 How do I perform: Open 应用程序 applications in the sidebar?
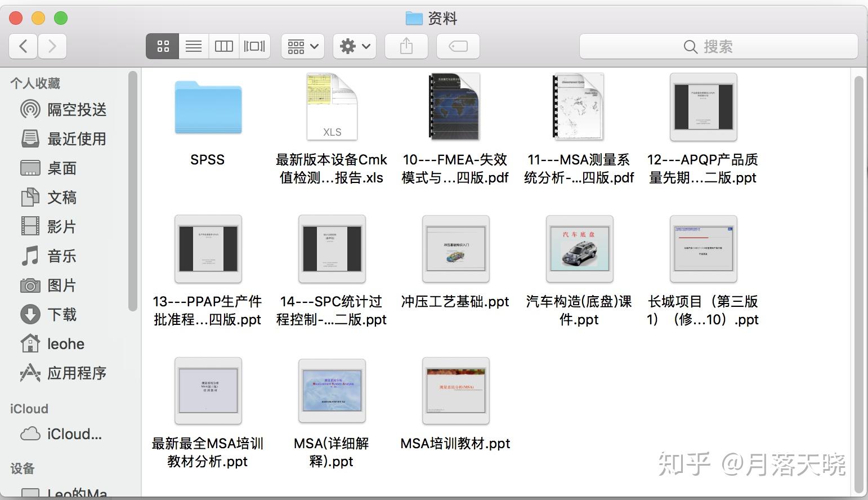click(63, 373)
